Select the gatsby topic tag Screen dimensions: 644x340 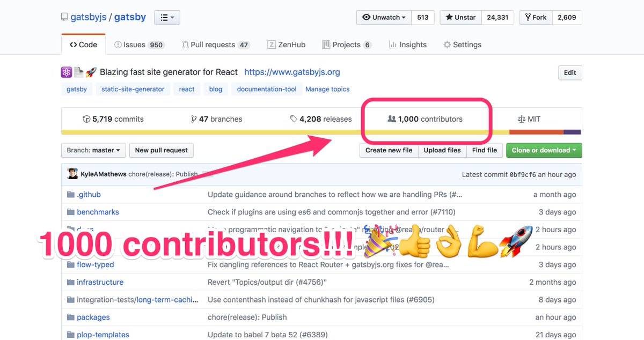click(x=77, y=89)
